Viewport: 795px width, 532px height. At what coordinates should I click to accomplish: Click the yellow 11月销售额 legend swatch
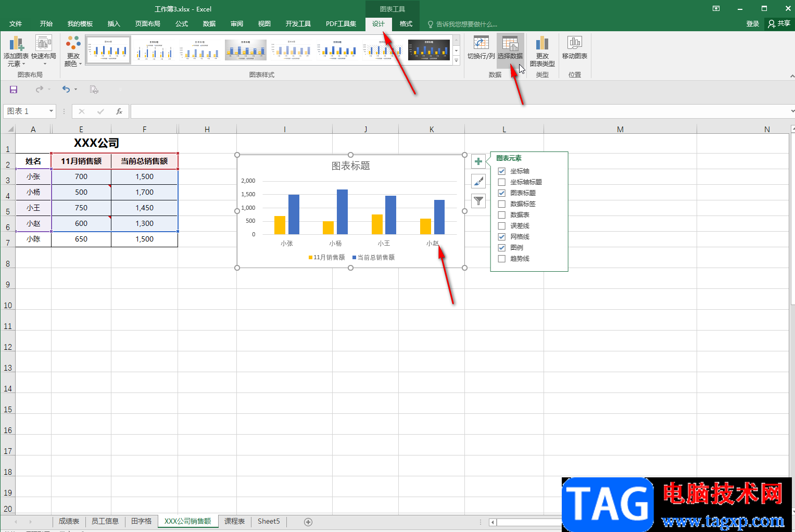coord(311,258)
